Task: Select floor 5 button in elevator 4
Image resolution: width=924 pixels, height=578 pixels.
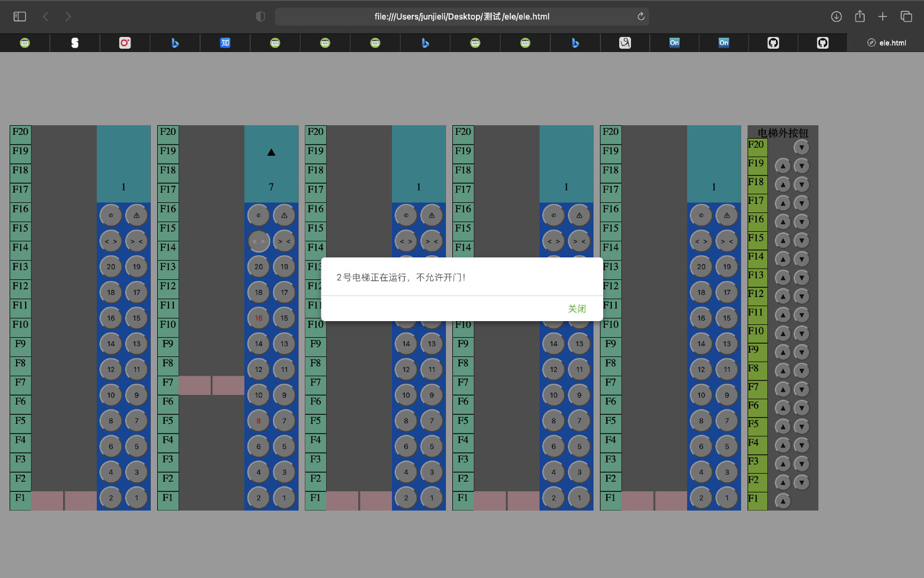Action: tap(580, 446)
